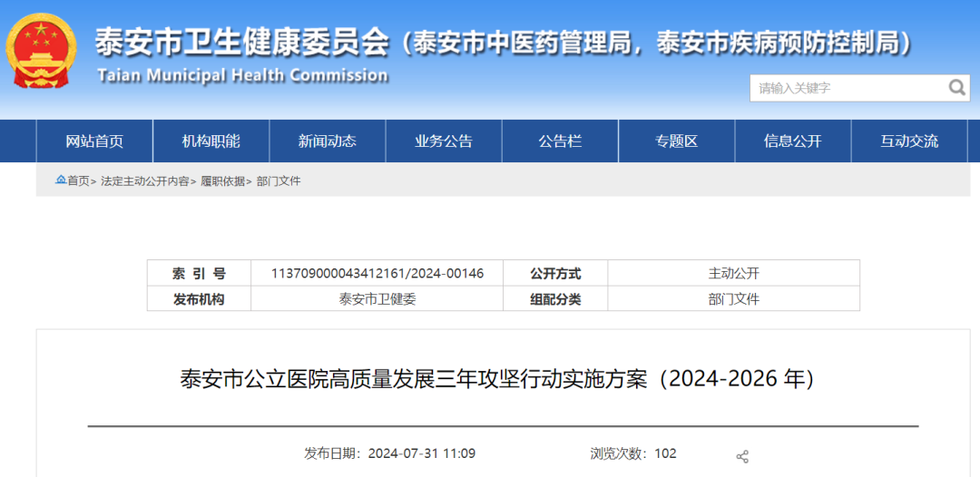Click the national emblem logo
The height and width of the screenshot is (477, 980).
41,51
